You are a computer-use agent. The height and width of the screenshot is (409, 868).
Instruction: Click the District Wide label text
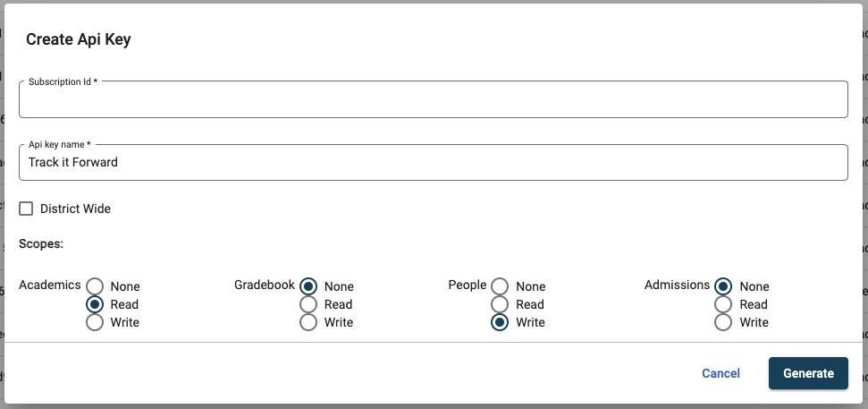coord(75,209)
